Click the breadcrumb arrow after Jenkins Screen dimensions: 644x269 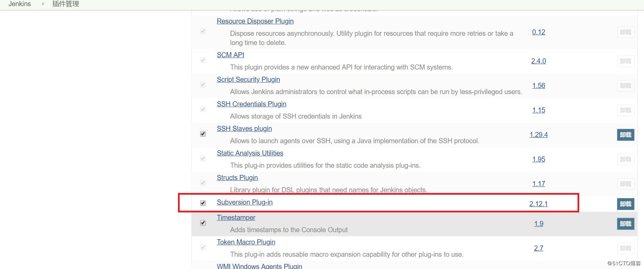point(43,4)
